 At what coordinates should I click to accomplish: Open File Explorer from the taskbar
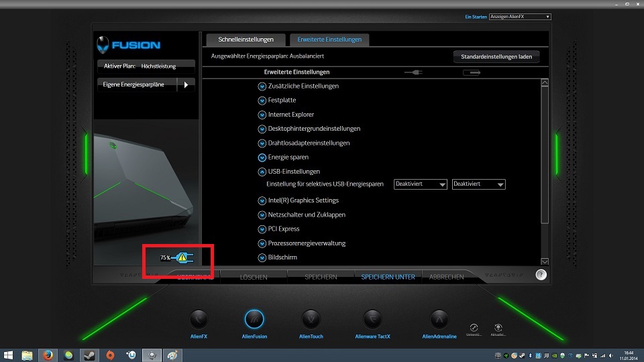point(27,355)
